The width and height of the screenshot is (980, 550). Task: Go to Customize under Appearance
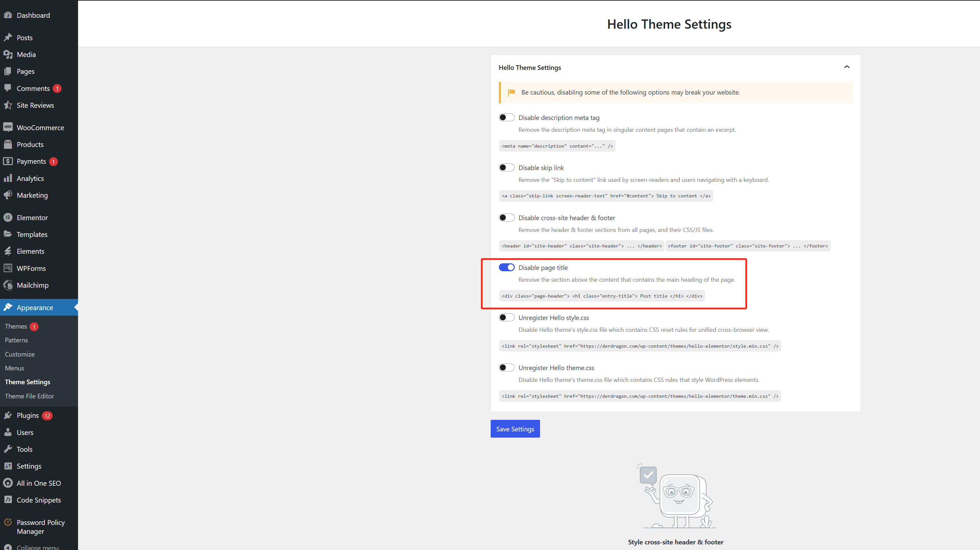coord(19,354)
